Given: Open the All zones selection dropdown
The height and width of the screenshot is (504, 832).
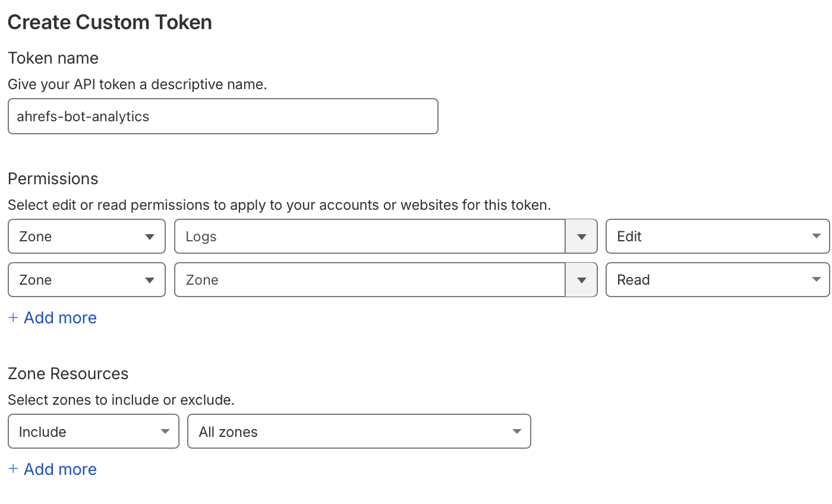Looking at the screenshot, I should pyautogui.click(x=359, y=431).
